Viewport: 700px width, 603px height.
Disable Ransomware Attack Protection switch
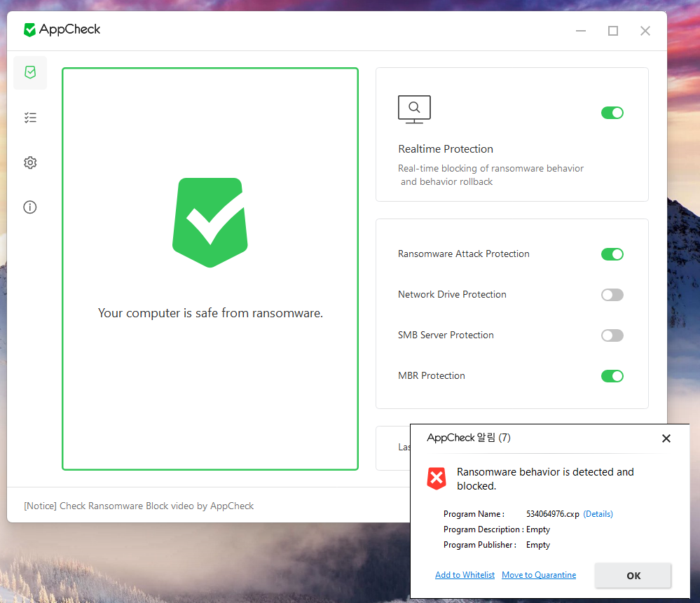click(612, 254)
